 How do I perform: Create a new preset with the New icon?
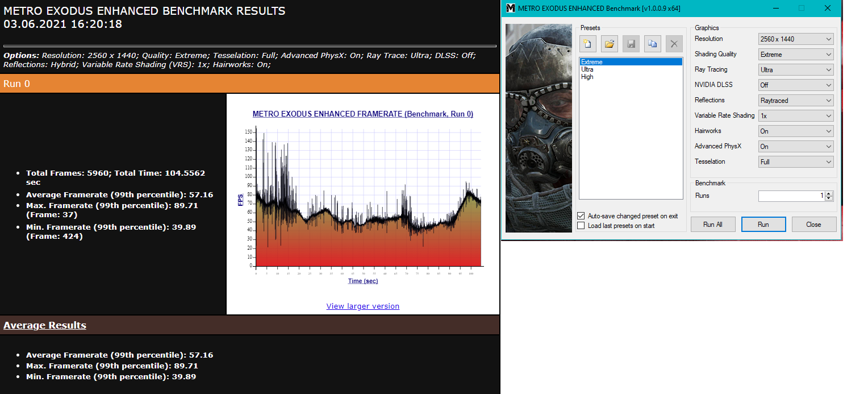point(588,43)
